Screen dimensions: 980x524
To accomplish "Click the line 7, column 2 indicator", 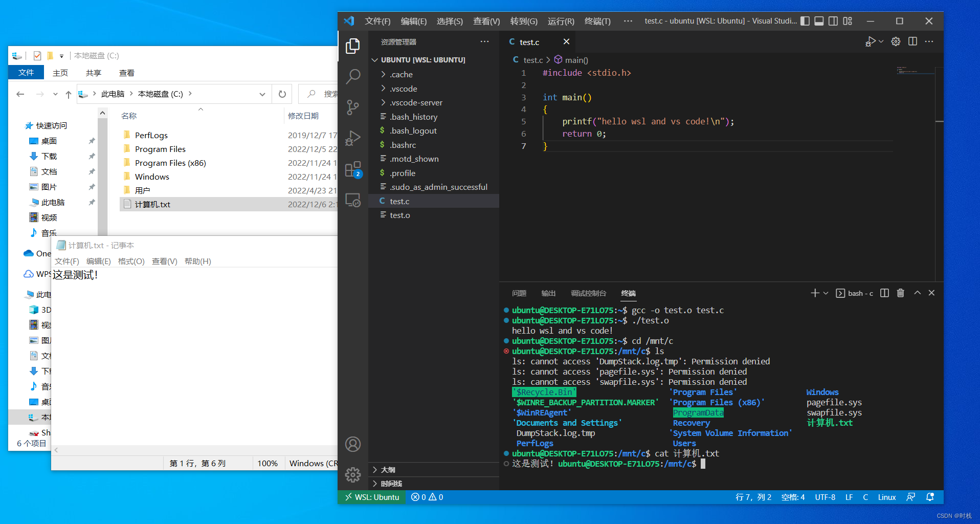I will click(753, 497).
